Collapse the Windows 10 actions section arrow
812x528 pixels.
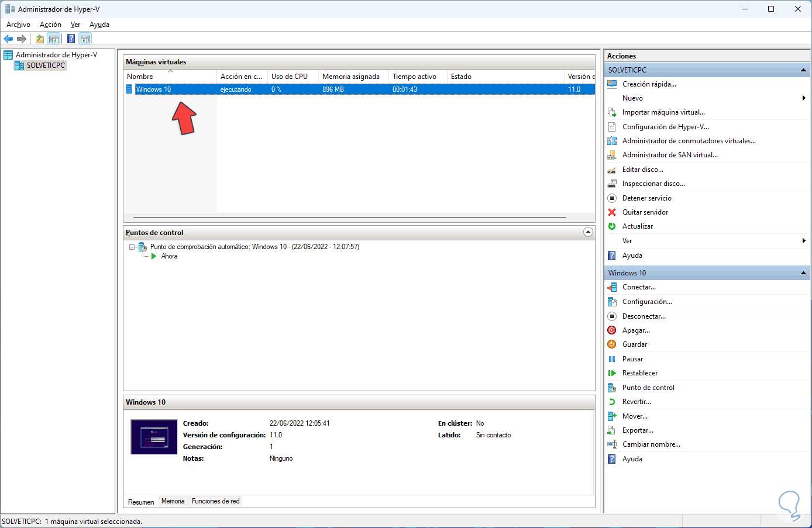click(x=803, y=273)
